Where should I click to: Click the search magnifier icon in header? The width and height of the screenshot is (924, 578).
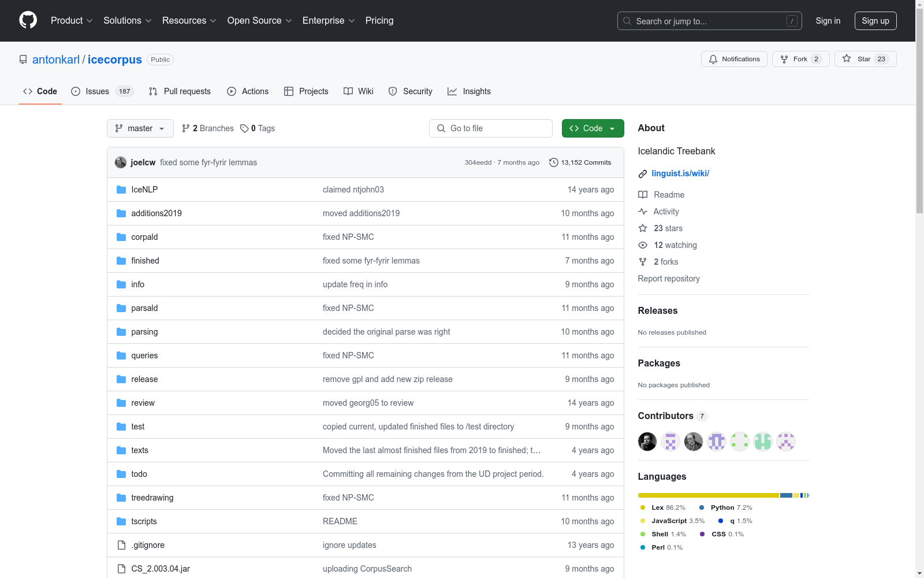click(x=627, y=21)
